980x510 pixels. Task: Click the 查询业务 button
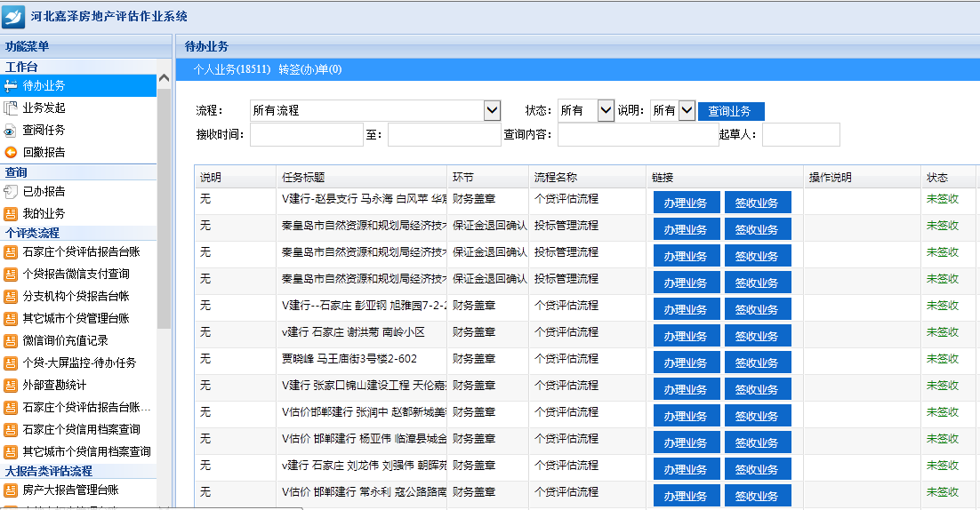click(x=730, y=111)
